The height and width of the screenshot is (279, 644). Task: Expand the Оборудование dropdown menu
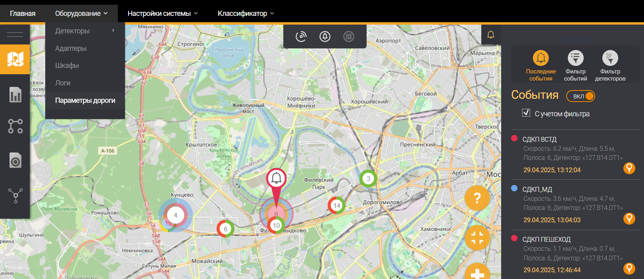click(81, 13)
